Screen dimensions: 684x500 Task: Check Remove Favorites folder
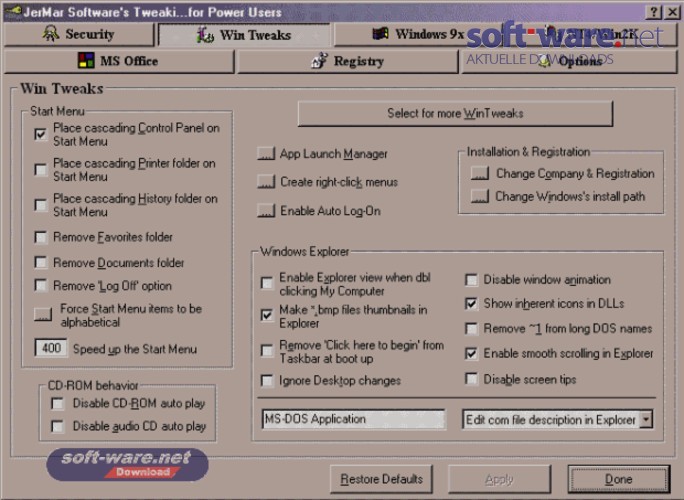click(x=41, y=237)
